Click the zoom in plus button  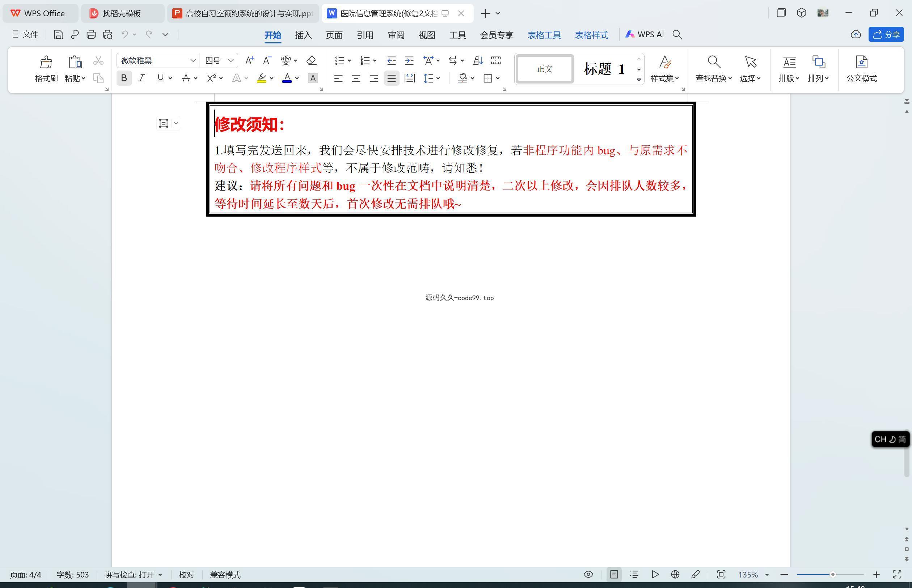(877, 575)
